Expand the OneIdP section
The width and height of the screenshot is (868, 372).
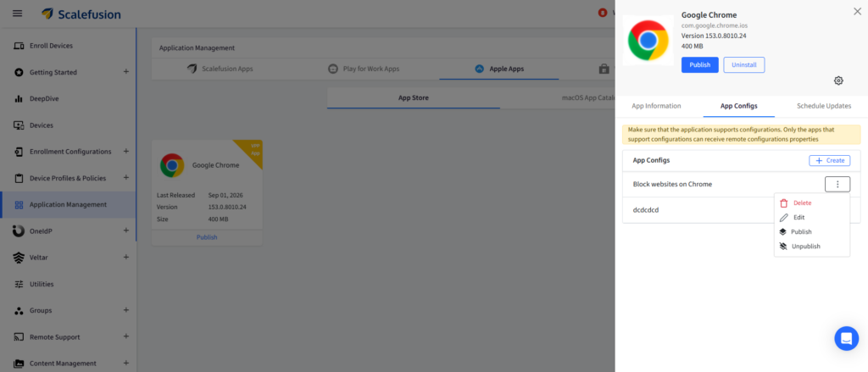click(126, 230)
